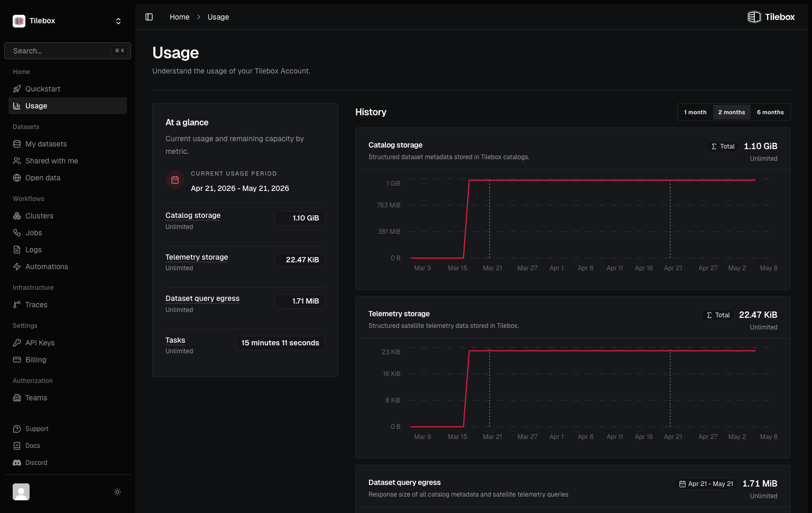
Task: Switch History range to 1 month
Action: [695, 112]
